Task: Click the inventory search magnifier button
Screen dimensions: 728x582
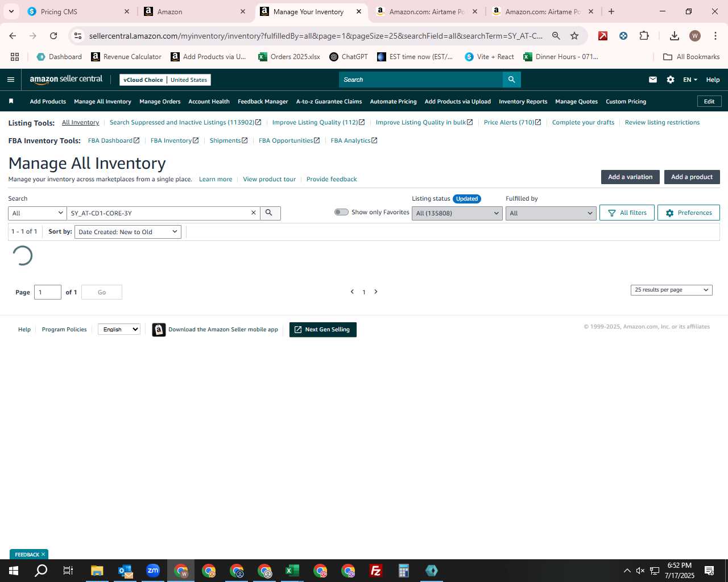Action: [x=270, y=213]
